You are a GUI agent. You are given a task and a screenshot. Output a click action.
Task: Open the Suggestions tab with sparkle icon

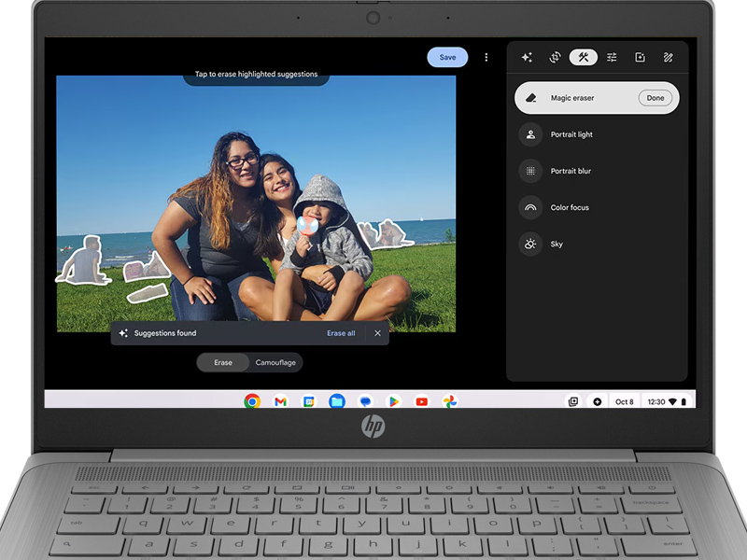point(527,58)
